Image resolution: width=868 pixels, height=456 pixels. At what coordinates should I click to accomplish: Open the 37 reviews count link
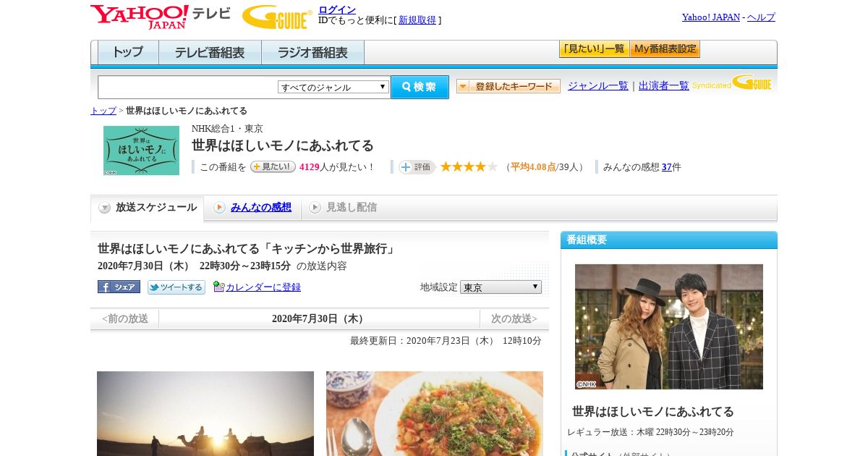pyautogui.click(x=667, y=166)
